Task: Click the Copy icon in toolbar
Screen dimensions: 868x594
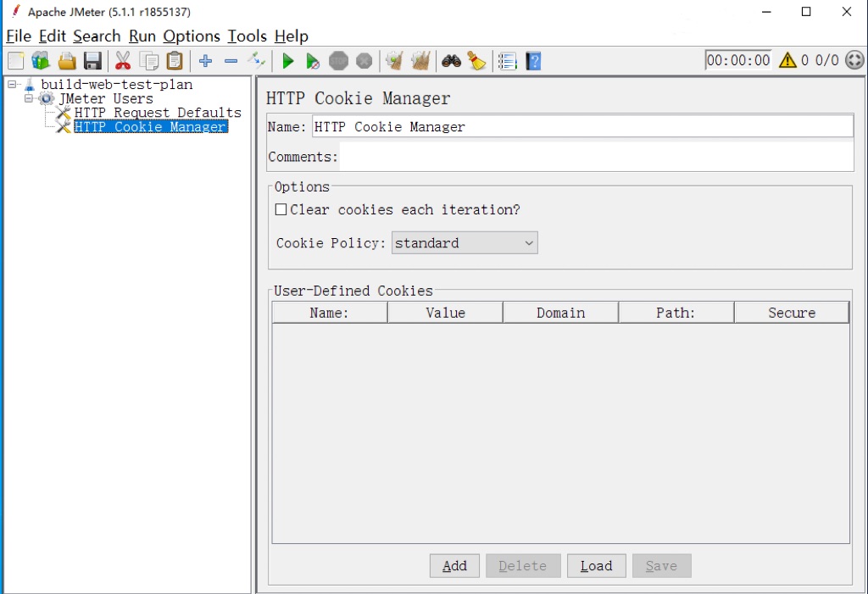Action: tap(149, 61)
